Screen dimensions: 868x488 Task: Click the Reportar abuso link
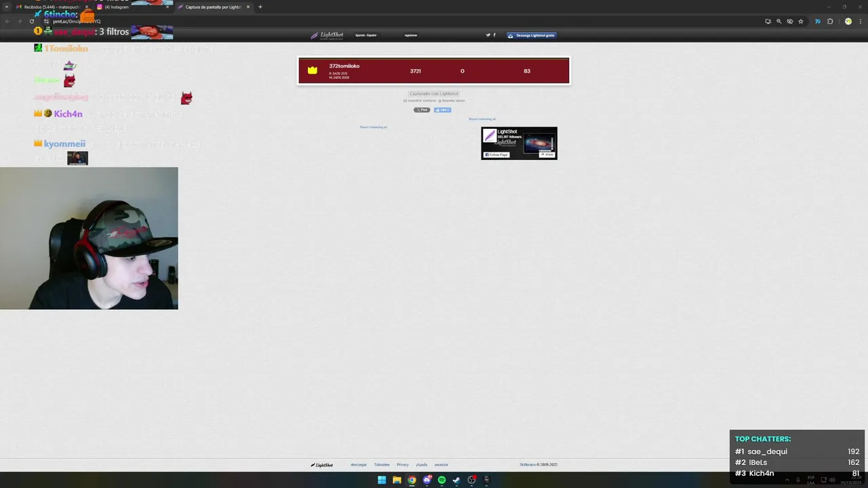pos(452,100)
